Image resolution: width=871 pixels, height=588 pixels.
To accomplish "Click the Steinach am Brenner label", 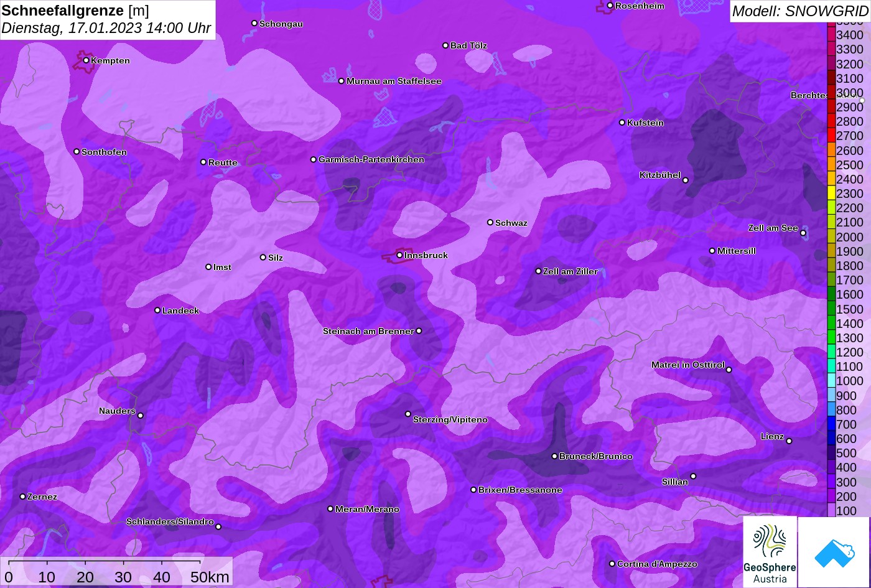I will (368, 331).
